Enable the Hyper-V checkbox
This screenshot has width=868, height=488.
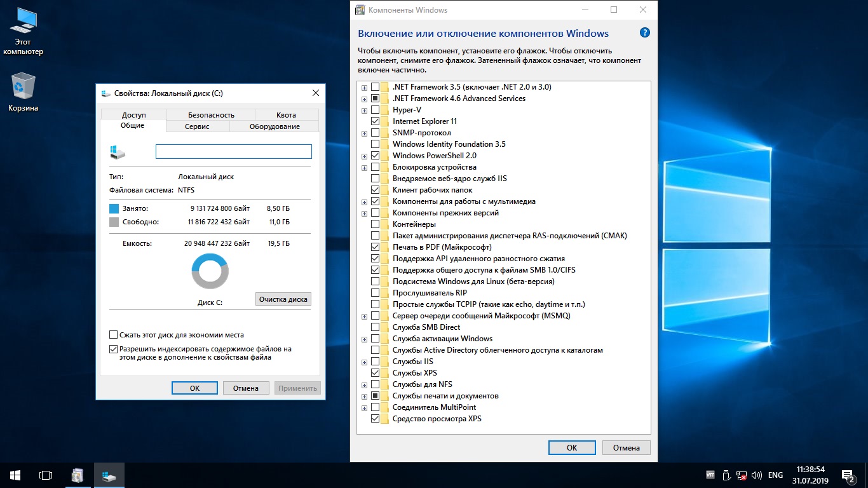coord(376,110)
